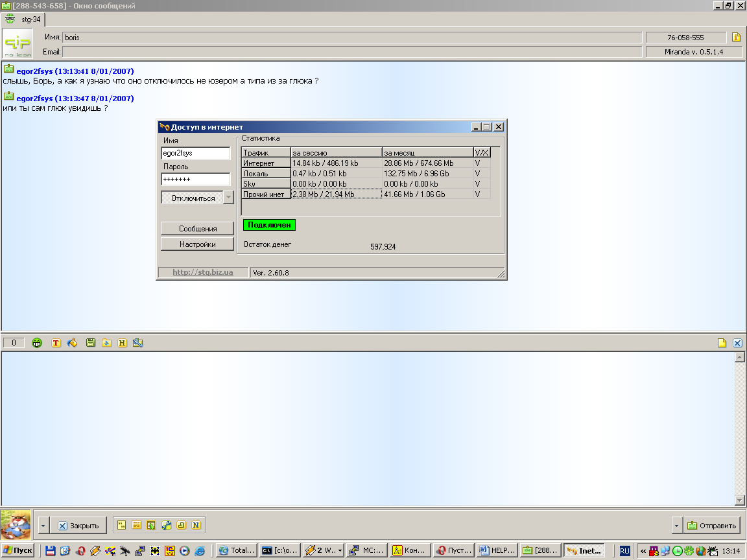Click the yellow H history icon

tap(122, 343)
